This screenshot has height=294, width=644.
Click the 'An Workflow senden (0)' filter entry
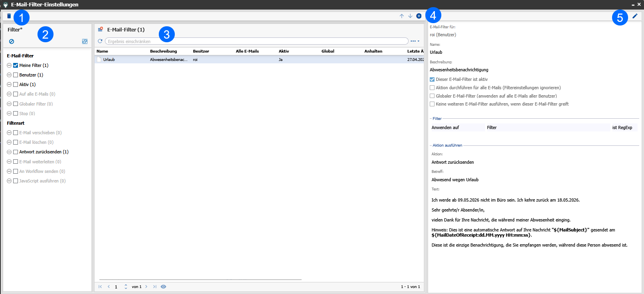[x=42, y=171]
